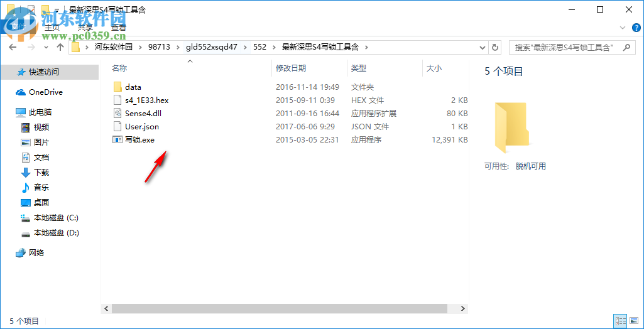Sort by the 修改日期 column header

click(291, 68)
